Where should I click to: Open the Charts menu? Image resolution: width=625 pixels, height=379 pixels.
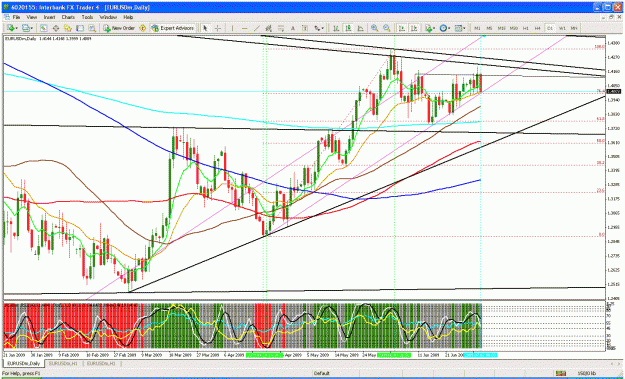pos(68,18)
